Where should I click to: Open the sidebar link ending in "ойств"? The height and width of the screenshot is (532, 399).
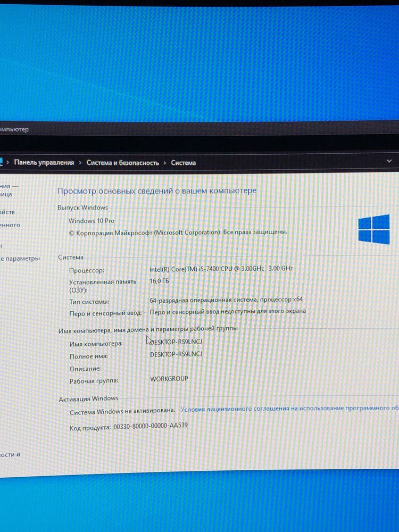point(7,212)
